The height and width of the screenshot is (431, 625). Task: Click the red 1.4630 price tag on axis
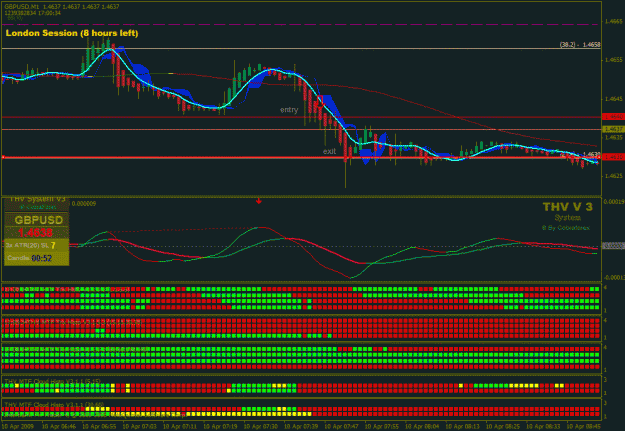click(614, 157)
